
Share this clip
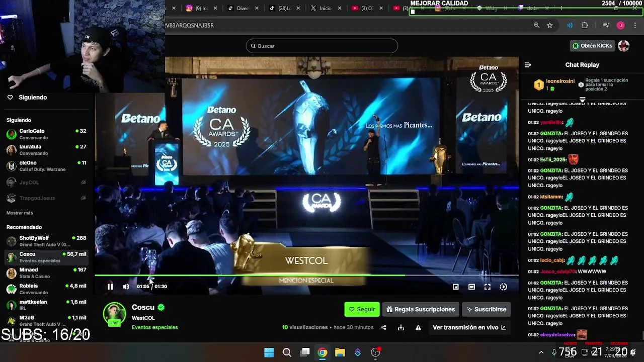coord(384,327)
